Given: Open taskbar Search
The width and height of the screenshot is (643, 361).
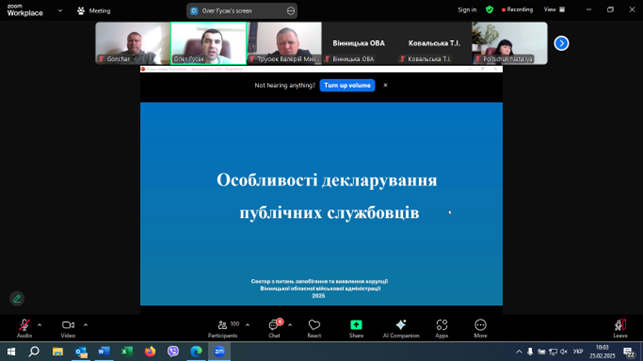Looking at the screenshot, I should 34,352.
